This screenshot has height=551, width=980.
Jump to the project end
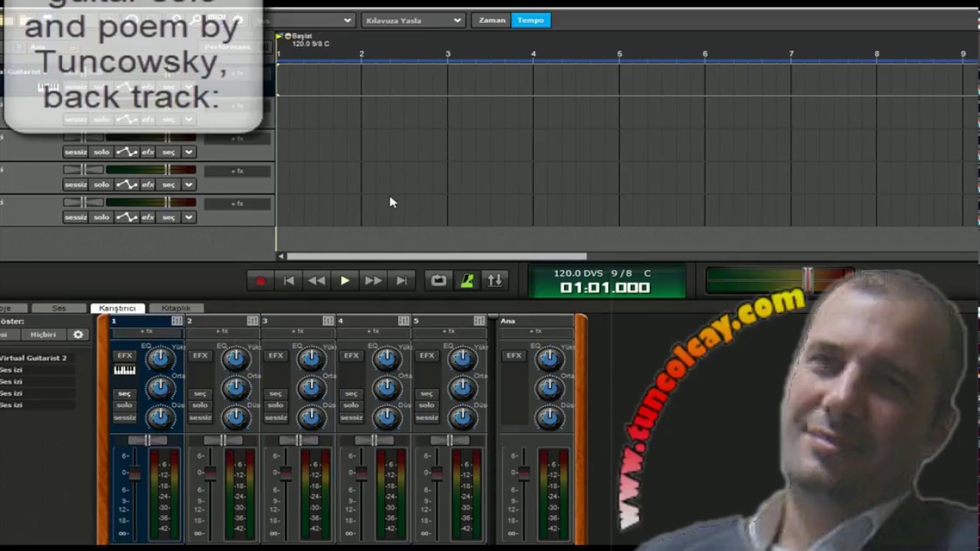(x=401, y=281)
